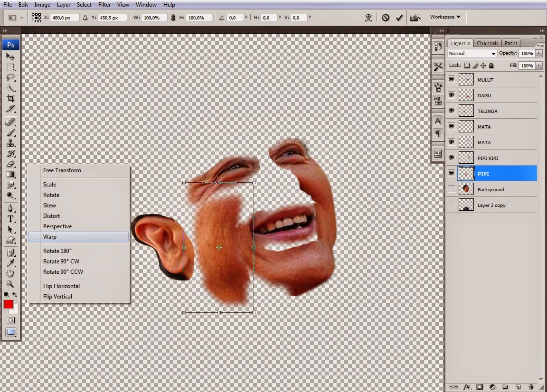
Task: Switch to the Channels tab
Action: pyautogui.click(x=487, y=43)
